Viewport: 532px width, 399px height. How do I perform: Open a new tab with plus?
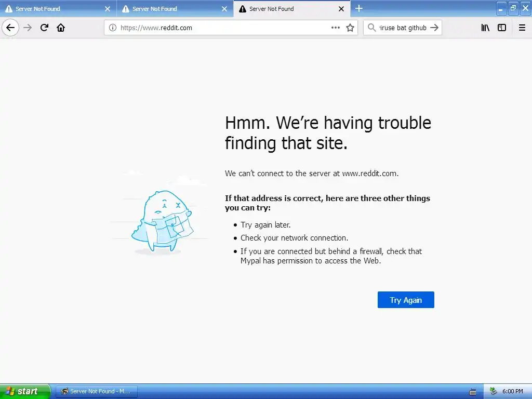(x=359, y=8)
